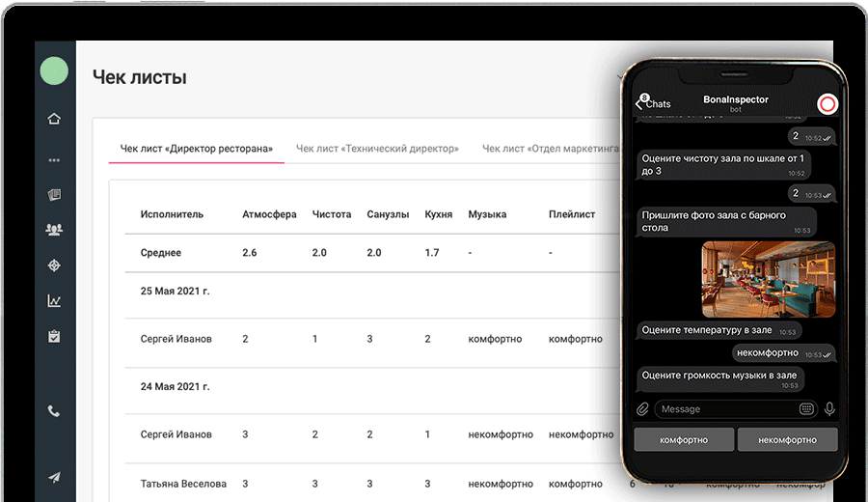Open the home icon in the sidebar
This screenshot has width=868, height=502.
pos(54,119)
